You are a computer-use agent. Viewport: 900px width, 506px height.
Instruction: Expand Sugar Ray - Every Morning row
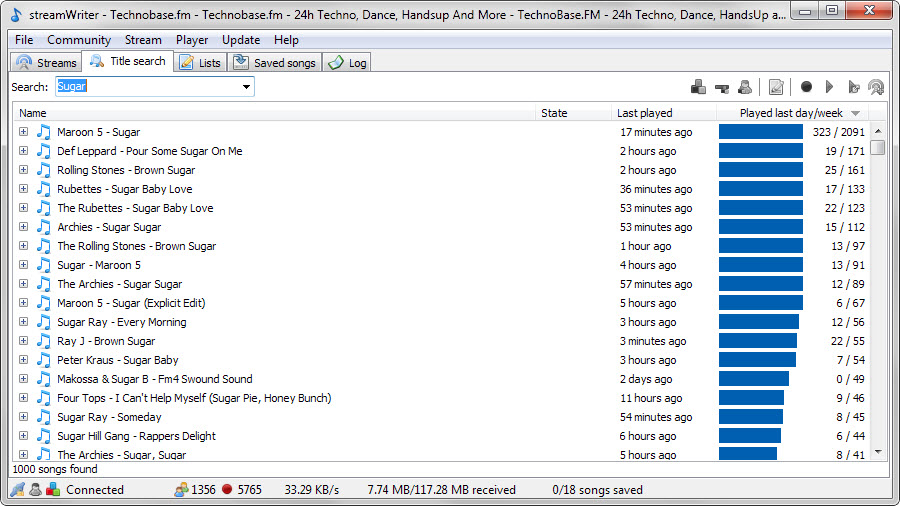(23, 321)
